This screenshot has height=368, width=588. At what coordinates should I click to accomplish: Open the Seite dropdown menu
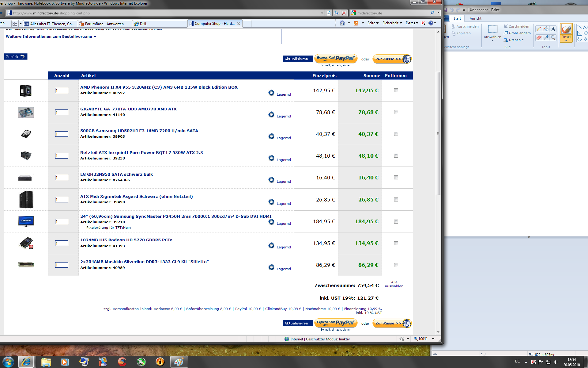373,23
